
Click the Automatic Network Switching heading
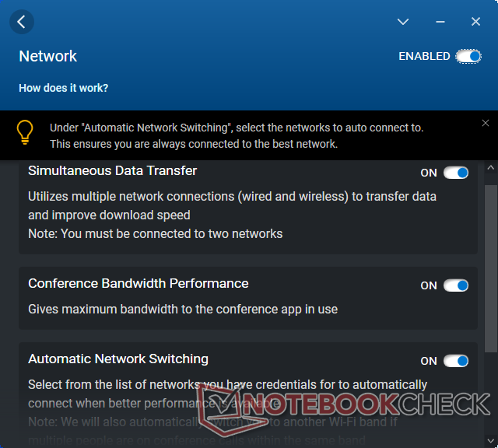118,359
